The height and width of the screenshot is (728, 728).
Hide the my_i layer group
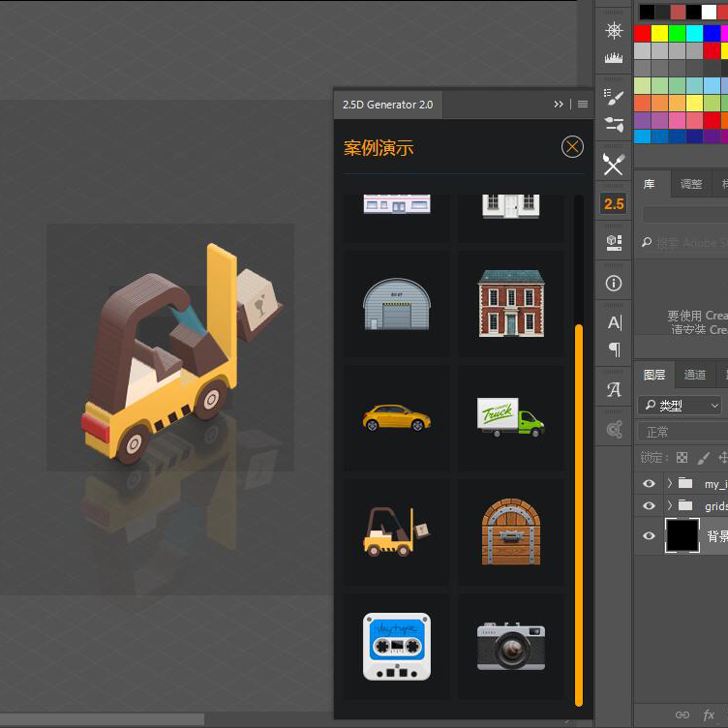click(650, 483)
